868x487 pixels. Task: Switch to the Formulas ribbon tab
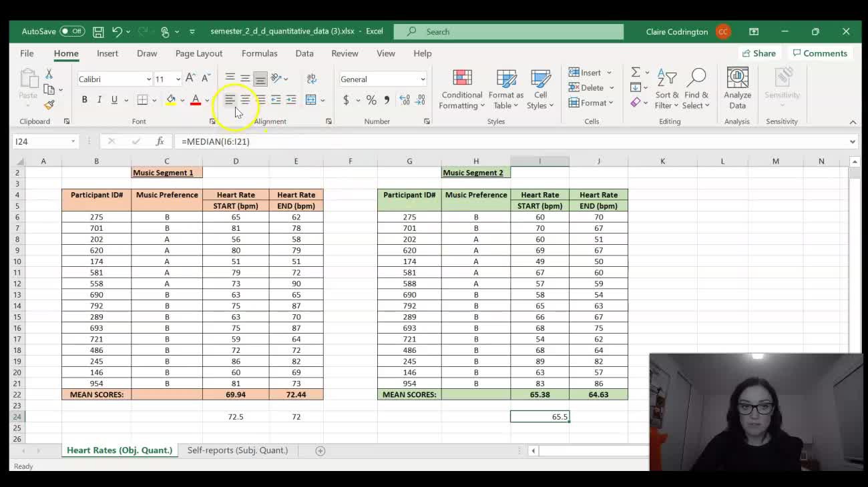tap(260, 53)
